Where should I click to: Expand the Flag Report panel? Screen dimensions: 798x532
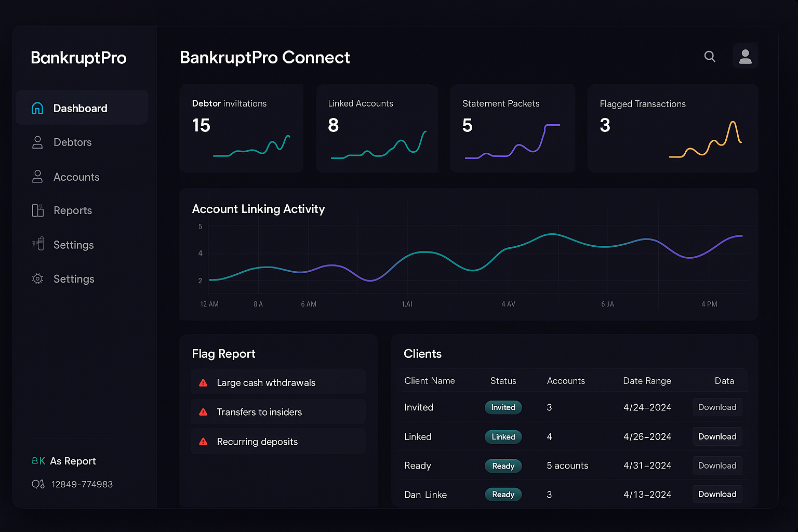coord(223,354)
